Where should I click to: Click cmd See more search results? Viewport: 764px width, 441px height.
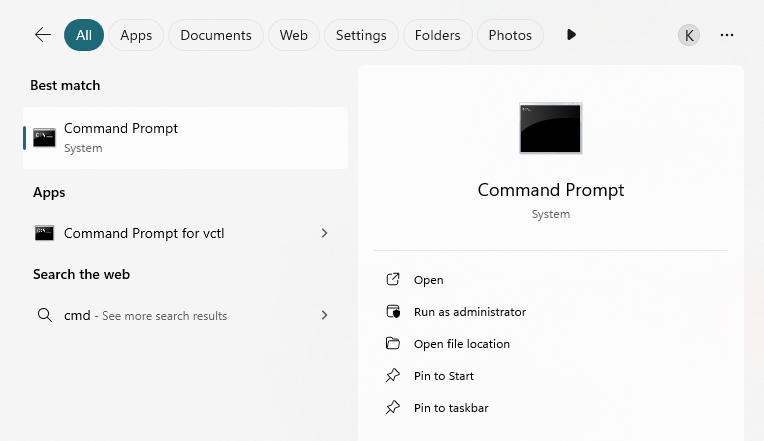pyautogui.click(x=186, y=315)
